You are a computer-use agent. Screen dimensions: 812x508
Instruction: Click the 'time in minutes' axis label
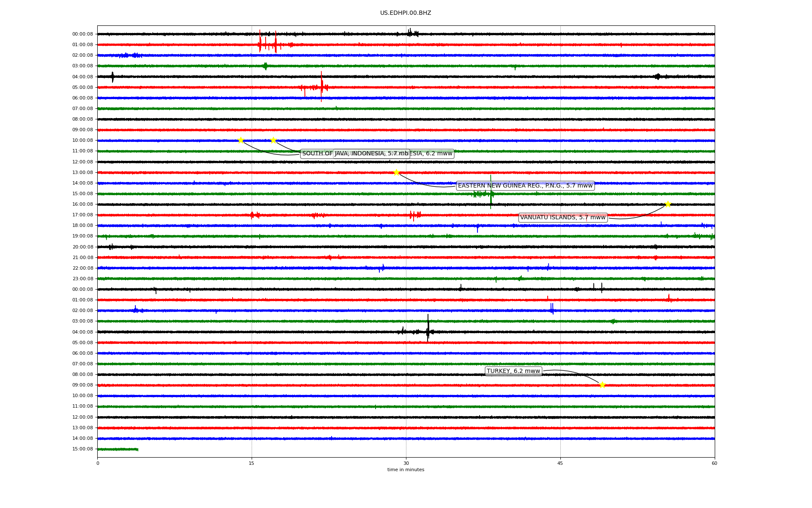pyautogui.click(x=406, y=470)
